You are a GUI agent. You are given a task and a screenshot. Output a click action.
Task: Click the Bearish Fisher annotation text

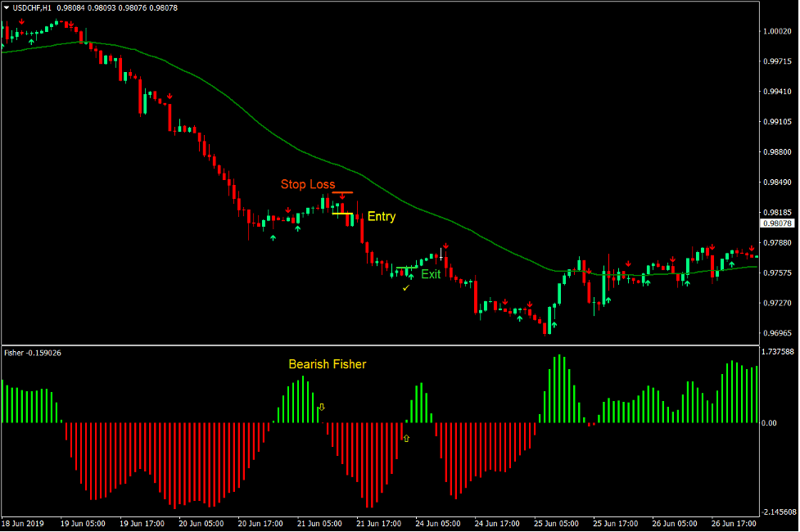point(326,364)
